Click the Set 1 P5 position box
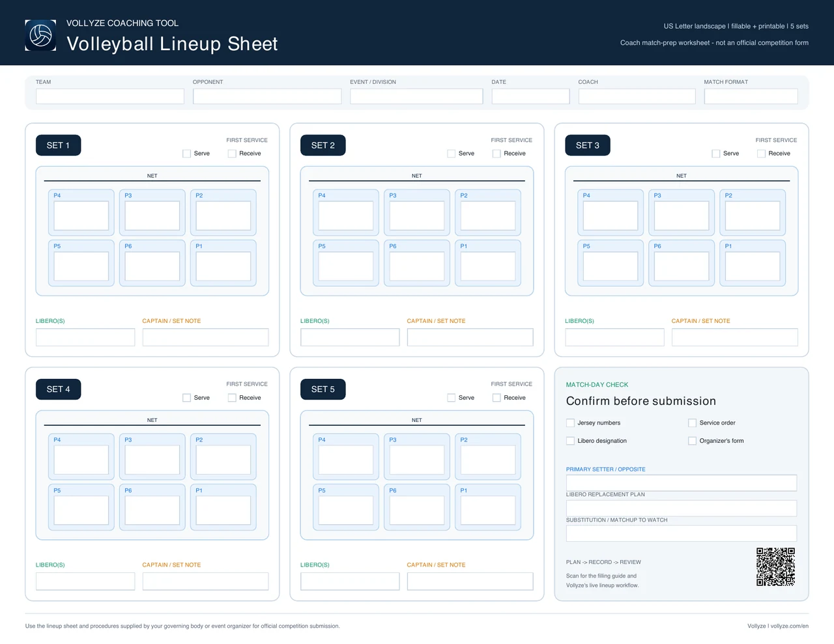 coord(81,266)
